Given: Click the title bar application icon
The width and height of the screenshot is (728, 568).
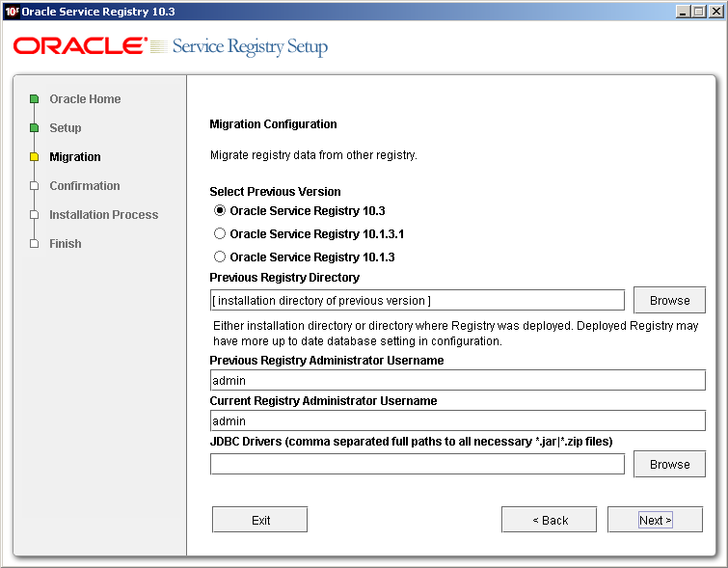Looking at the screenshot, I should [x=12, y=12].
